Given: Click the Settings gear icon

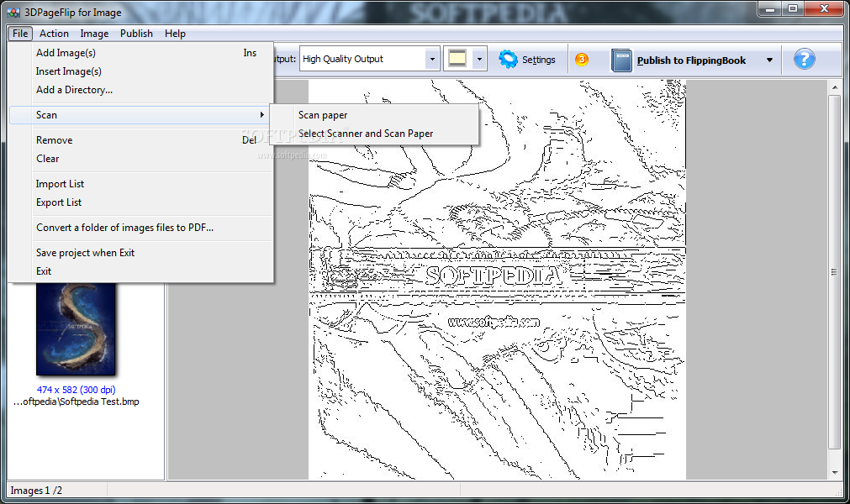Looking at the screenshot, I should pyautogui.click(x=508, y=59).
